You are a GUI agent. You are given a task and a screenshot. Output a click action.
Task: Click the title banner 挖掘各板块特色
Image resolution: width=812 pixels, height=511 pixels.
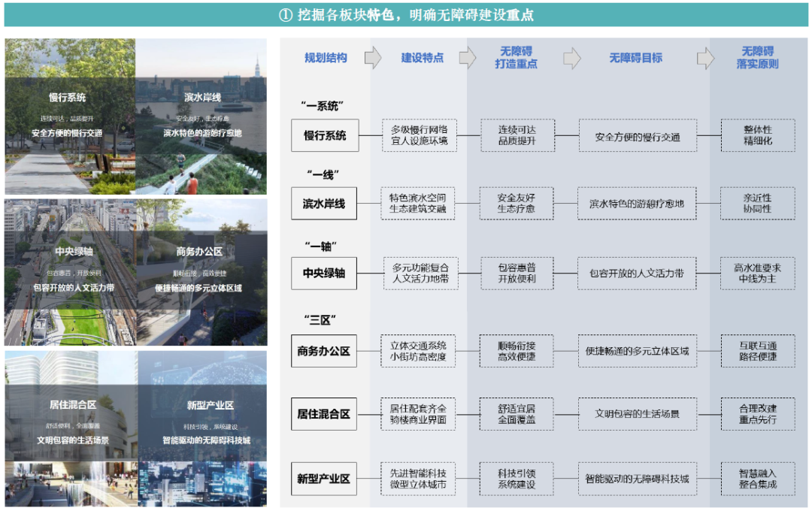(x=406, y=15)
